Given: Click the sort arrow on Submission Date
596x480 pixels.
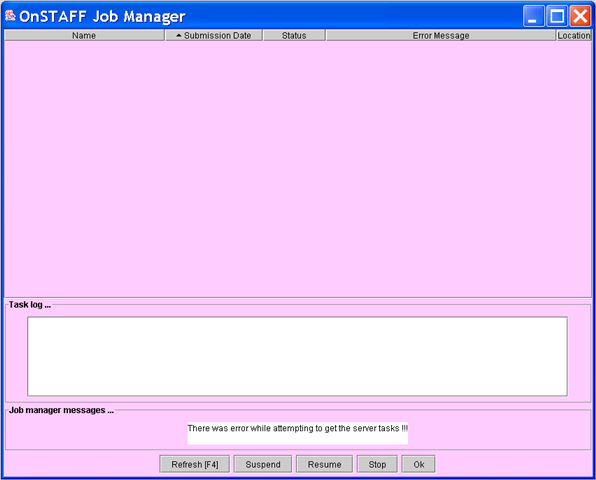Looking at the screenshot, I should (179, 36).
